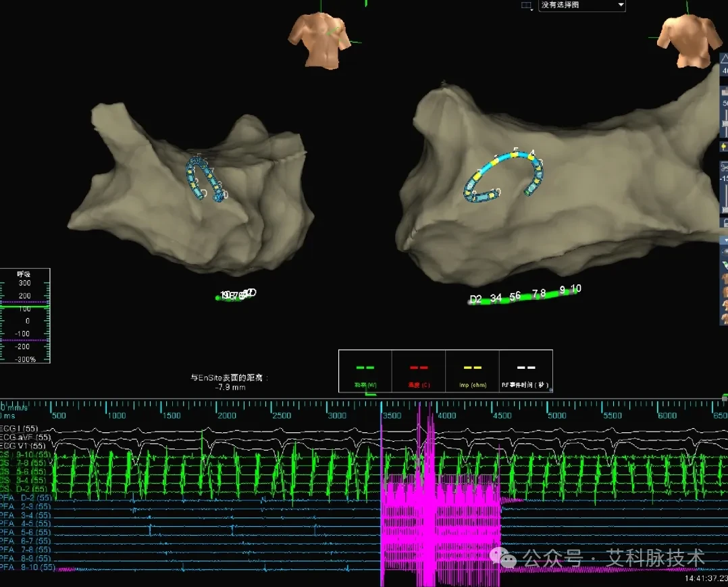Select the last torso preset view thumbnail
This screenshot has width=728, height=587.
[x=725, y=319]
